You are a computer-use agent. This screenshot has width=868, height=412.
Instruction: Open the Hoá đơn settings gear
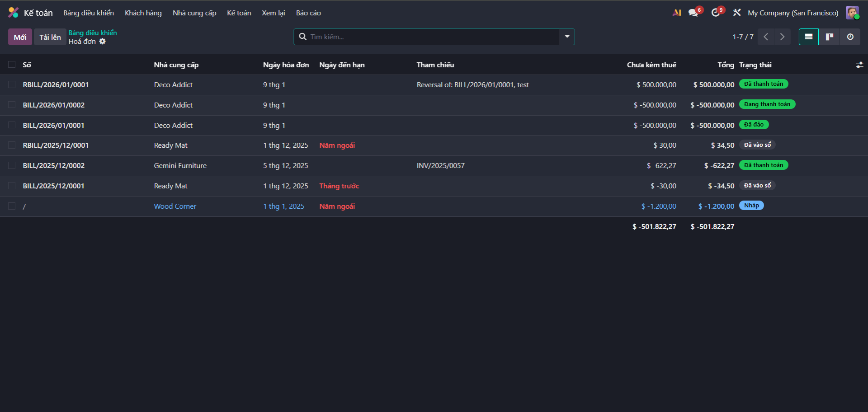(103, 42)
